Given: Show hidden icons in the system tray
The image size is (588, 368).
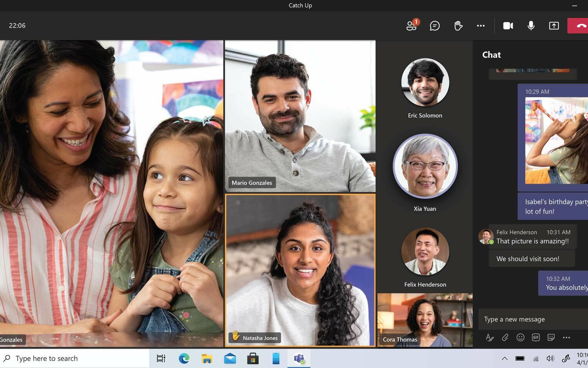Looking at the screenshot, I should pyautogui.click(x=505, y=358).
